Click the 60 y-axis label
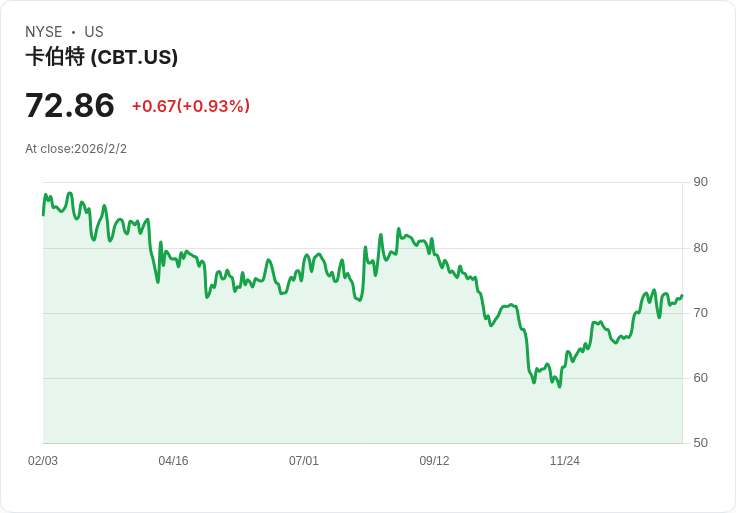 [x=701, y=378]
